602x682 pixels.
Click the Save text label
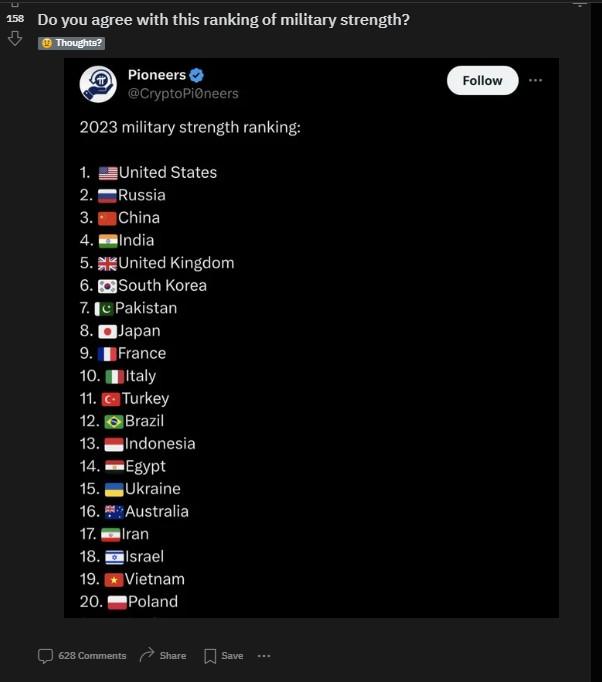click(x=232, y=655)
